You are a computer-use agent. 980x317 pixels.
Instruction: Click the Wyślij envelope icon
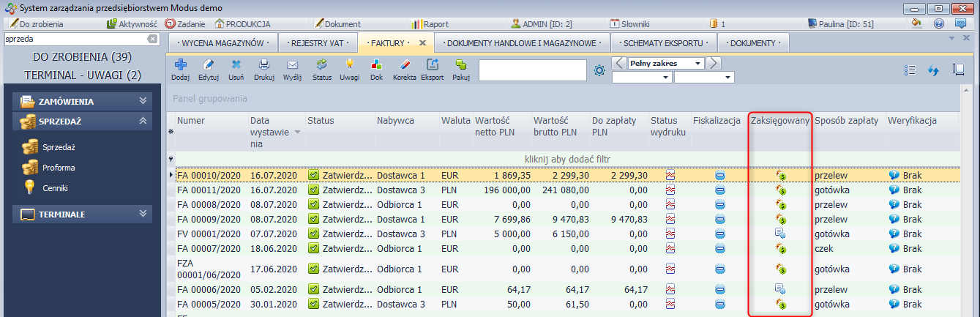click(x=292, y=65)
